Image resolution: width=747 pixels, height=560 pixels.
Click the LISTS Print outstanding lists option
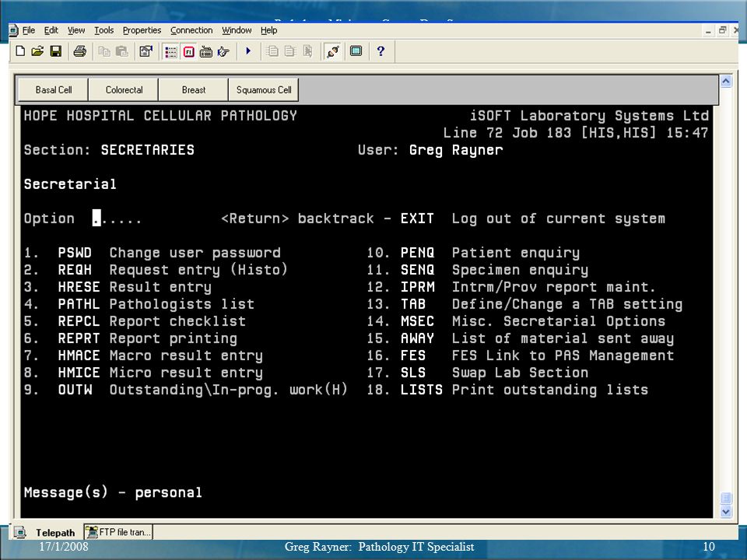[x=507, y=390]
